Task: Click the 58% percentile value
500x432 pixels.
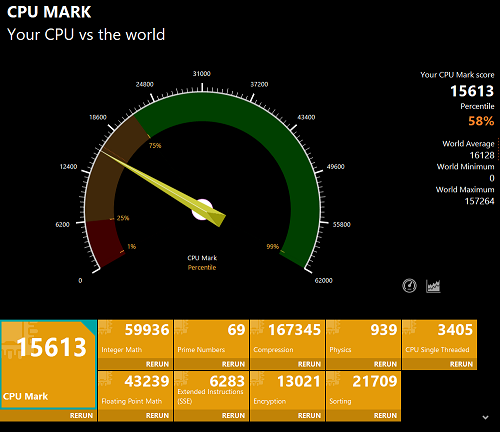Action: [x=481, y=121]
